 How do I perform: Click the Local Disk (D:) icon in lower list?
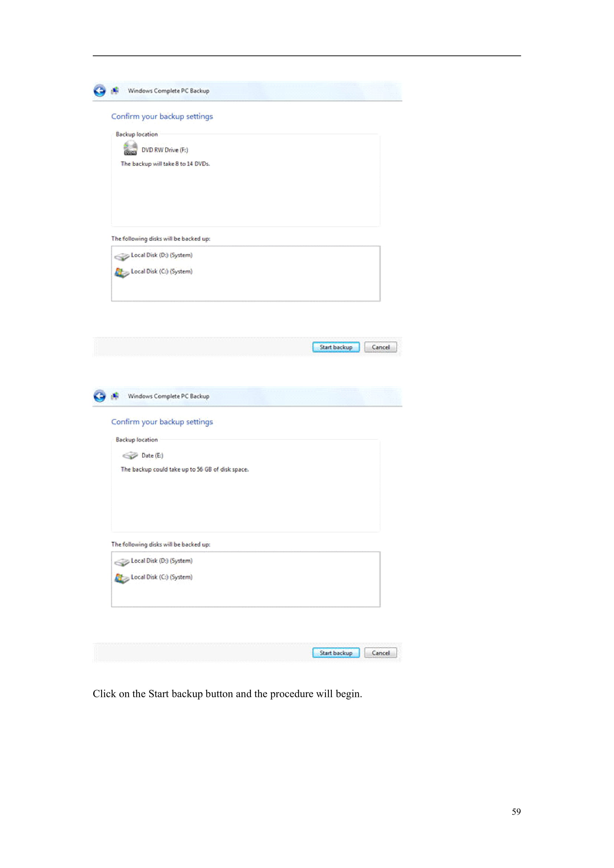tap(122, 562)
